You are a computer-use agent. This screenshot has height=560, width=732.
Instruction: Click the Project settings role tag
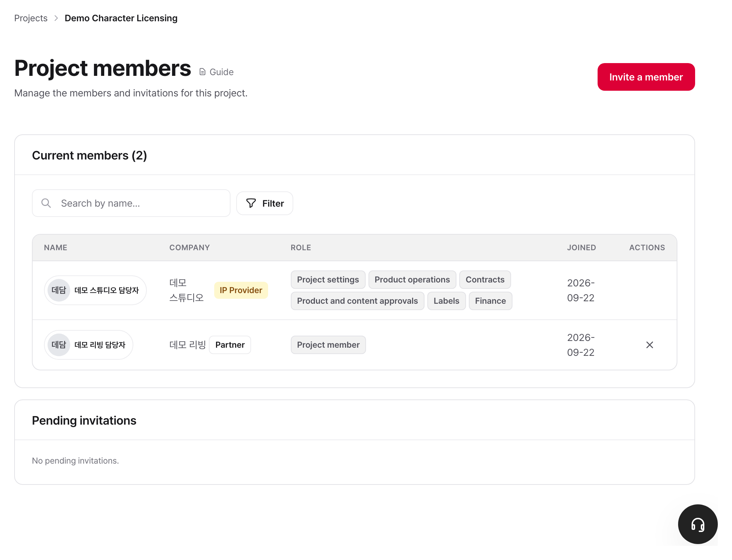[328, 280]
